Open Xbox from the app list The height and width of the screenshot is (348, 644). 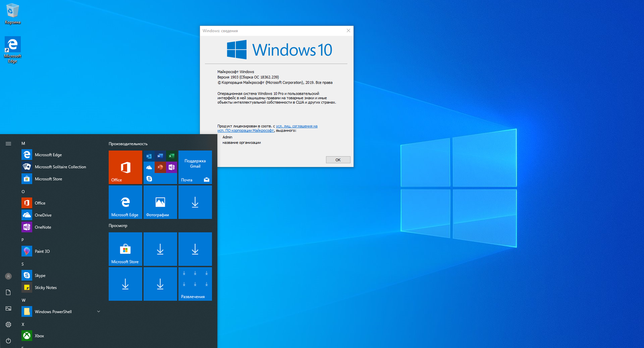click(61, 336)
